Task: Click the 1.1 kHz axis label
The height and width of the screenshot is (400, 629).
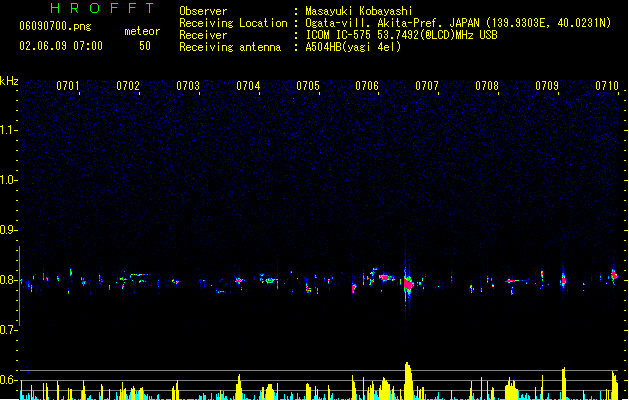Action: click(7, 130)
